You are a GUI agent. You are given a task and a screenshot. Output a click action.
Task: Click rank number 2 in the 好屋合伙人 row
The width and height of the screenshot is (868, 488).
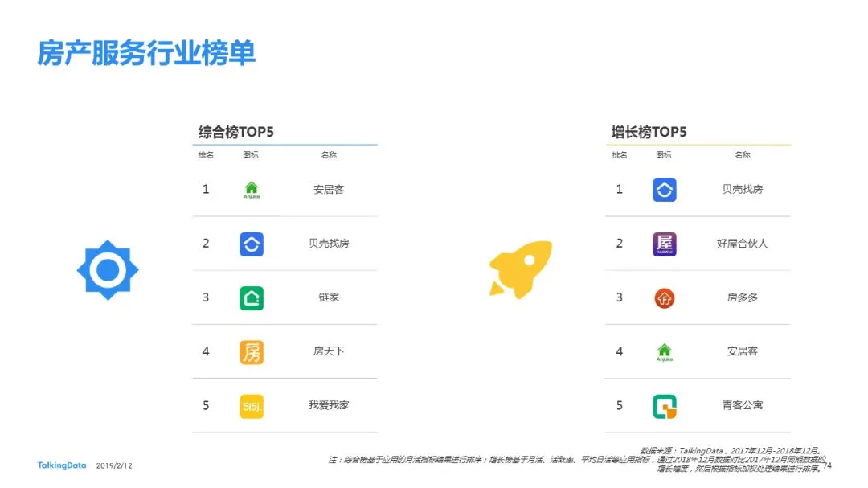(620, 243)
